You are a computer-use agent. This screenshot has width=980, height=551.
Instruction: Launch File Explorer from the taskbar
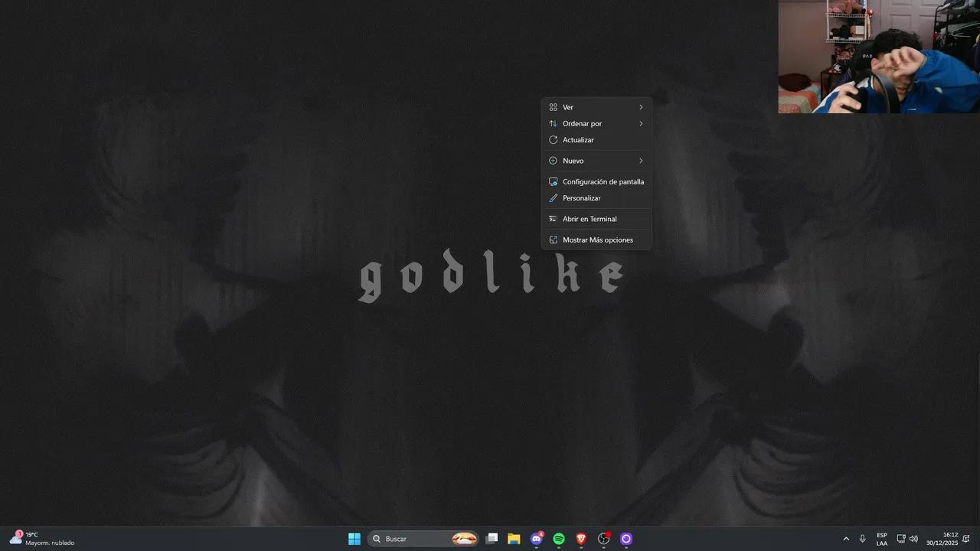514,539
